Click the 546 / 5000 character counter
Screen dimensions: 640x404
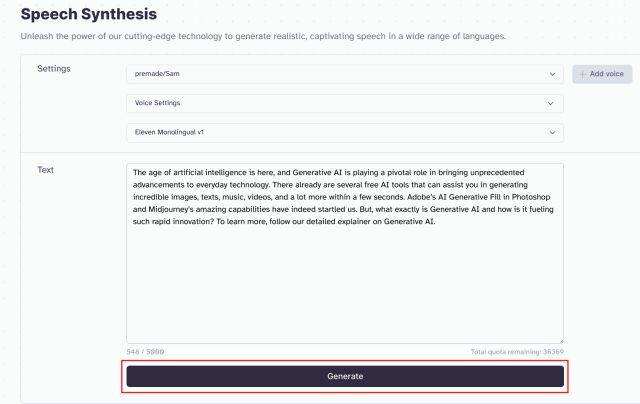click(x=146, y=352)
